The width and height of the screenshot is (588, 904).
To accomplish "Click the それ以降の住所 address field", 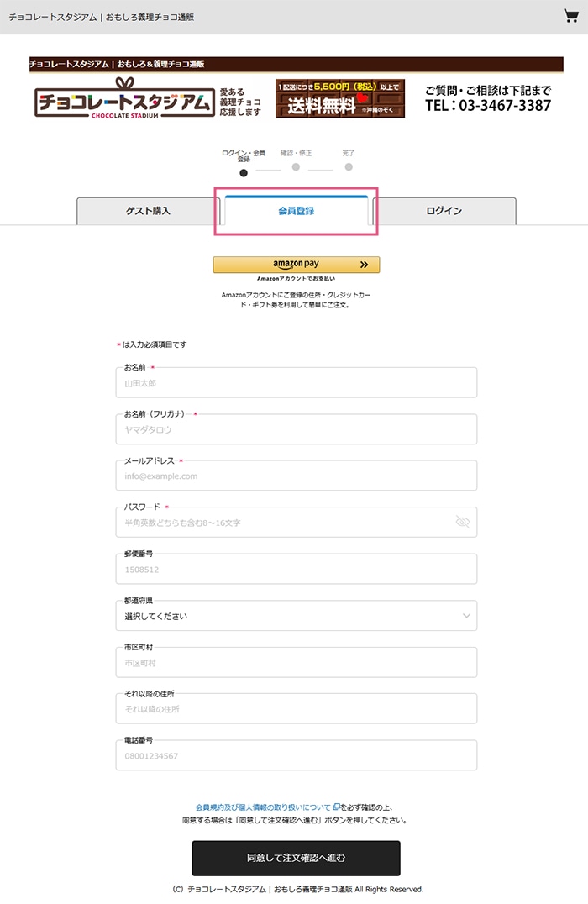I will (296, 709).
